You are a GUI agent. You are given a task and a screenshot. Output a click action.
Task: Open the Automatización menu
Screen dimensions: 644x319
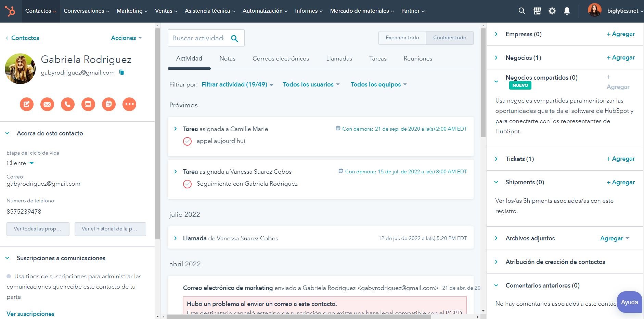point(265,11)
